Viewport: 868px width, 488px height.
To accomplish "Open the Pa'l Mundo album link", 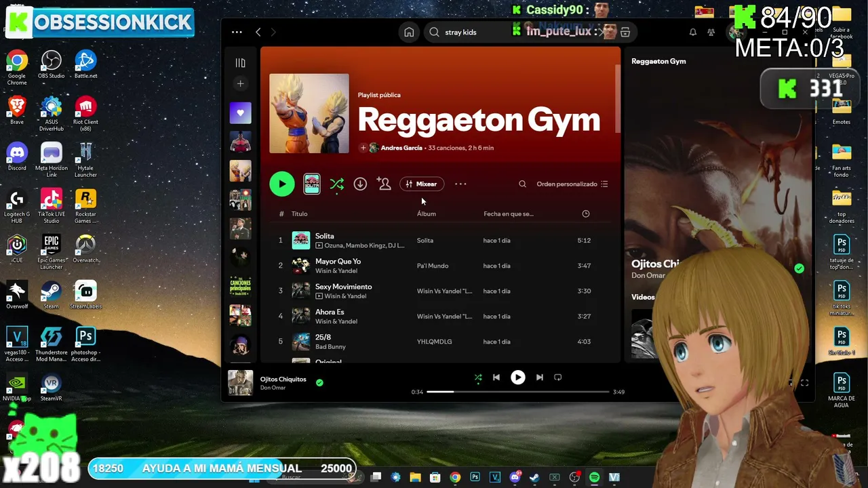I will point(433,266).
